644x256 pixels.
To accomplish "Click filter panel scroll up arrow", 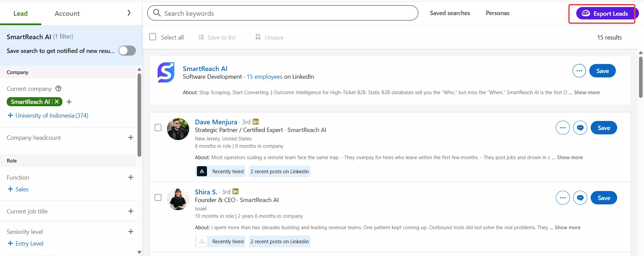I will [139, 69].
